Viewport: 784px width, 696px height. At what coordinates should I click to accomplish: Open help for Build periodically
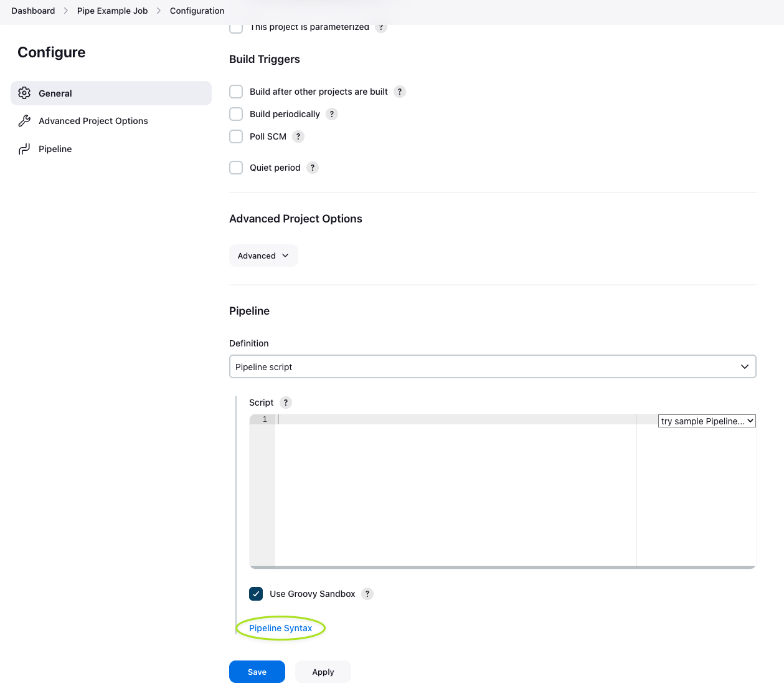[331, 114]
